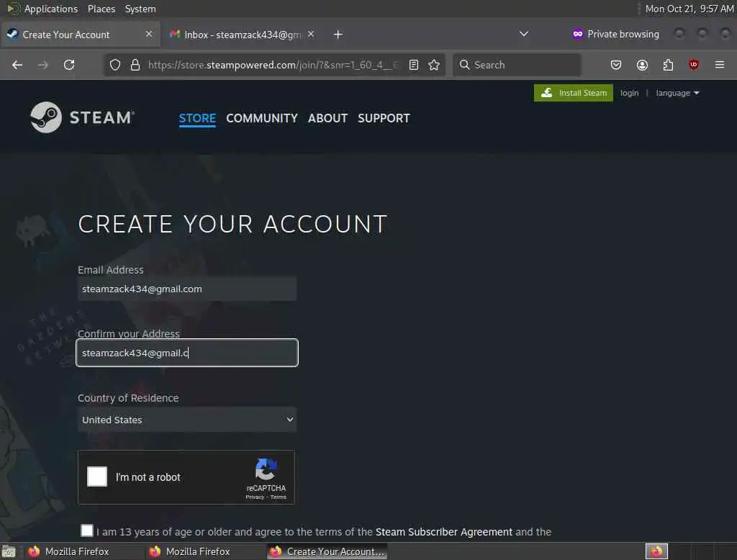
Task: Open the reCAPTCHA Terms link
Action: click(x=279, y=497)
